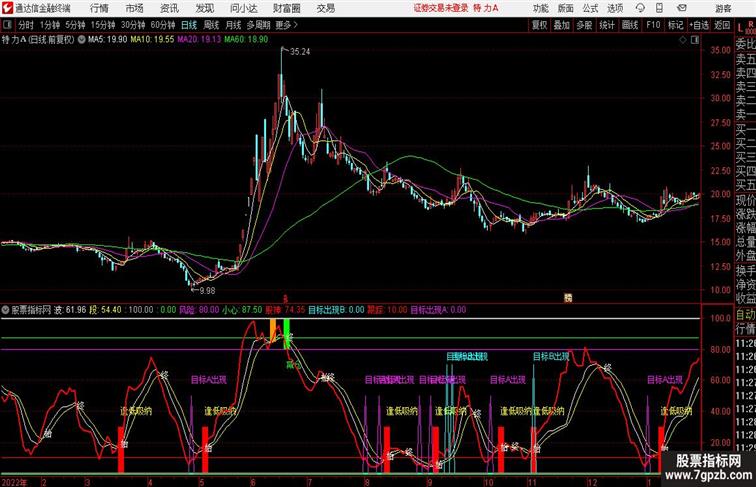Click 9.98 low price label
This screenshot has height=487, width=756.
pyautogui.click(x=207, y=291)
